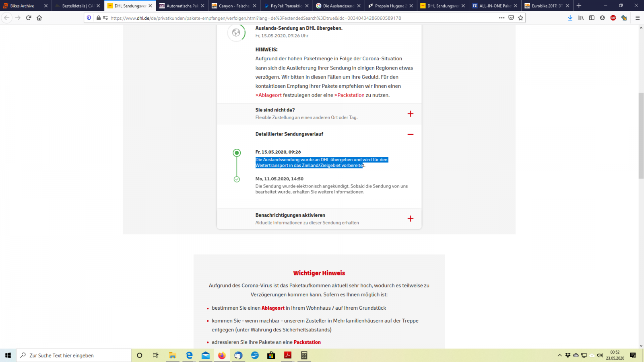Click the browser reload button
This screenshot has height=362, width=644.
coord(29,18)
